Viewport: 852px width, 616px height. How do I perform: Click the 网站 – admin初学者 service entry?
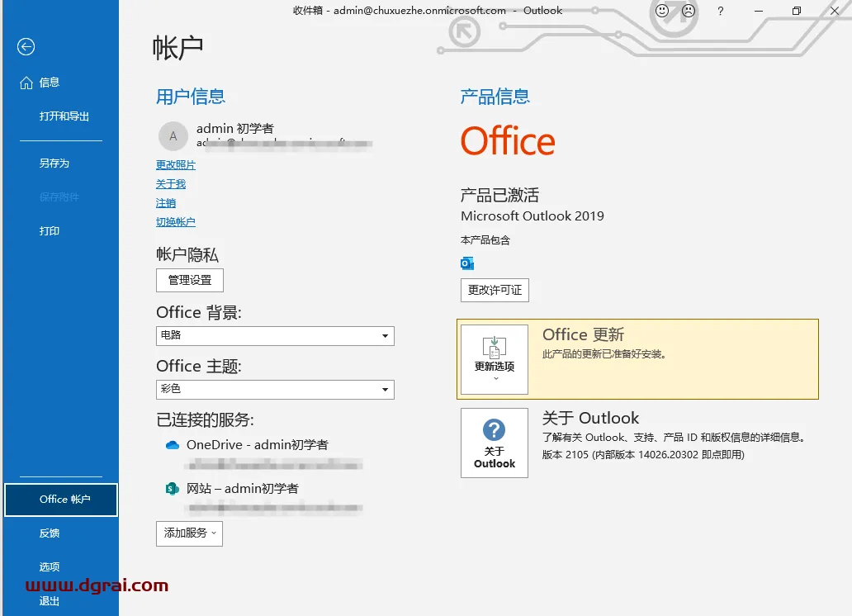243,489
